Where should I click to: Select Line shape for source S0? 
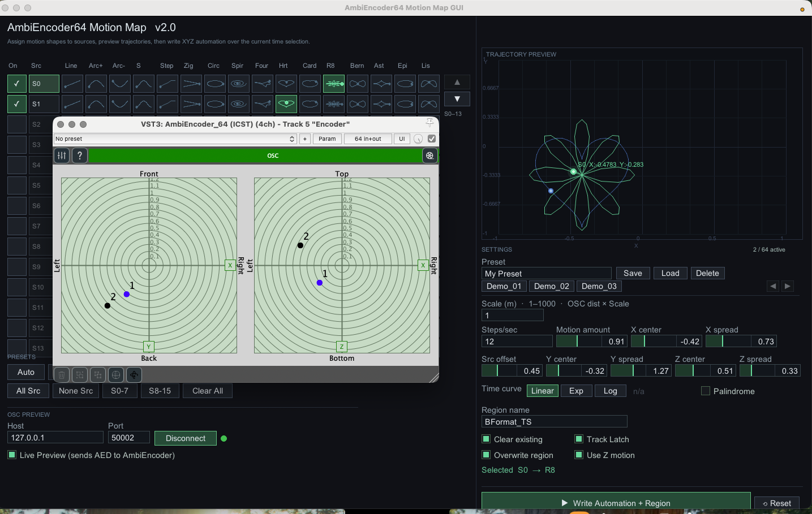coord(72,84)
